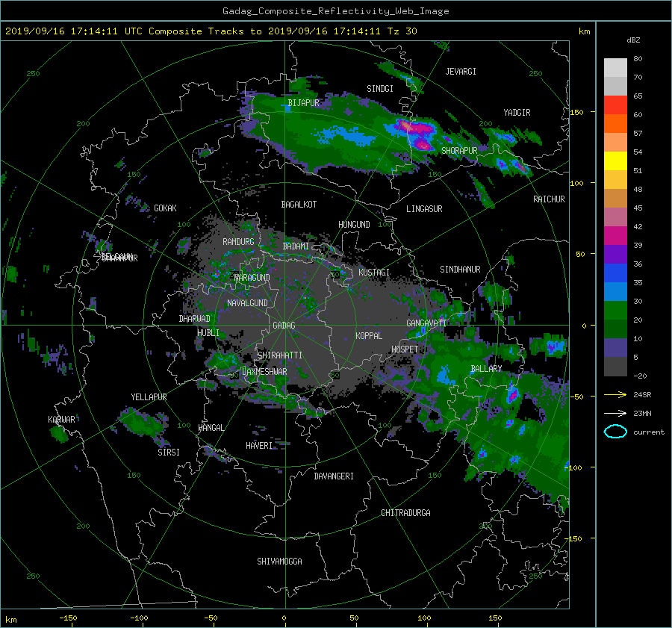Click the HOSPET city label
Image resolution: width=672 pixels, height=628 pixels.
[405, 349]
